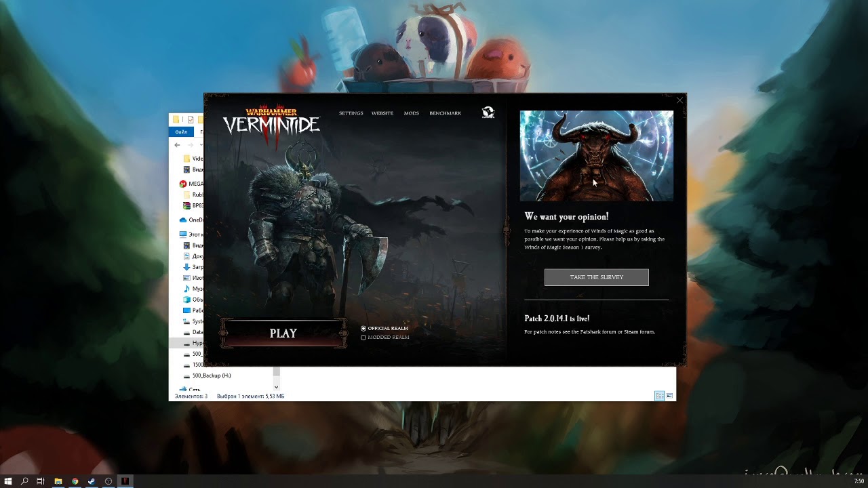Open the Windows Start menu
Screen dimensions: 868x488
tap(8, 481)
